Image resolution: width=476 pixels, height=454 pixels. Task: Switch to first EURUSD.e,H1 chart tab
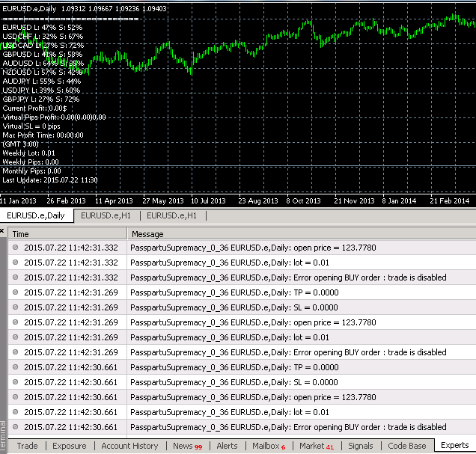[x=106, y=215]
